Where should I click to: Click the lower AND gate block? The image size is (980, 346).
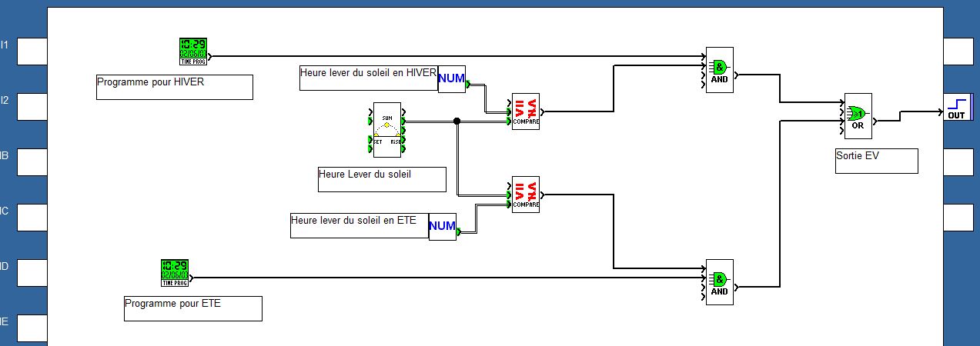point(720,282)
